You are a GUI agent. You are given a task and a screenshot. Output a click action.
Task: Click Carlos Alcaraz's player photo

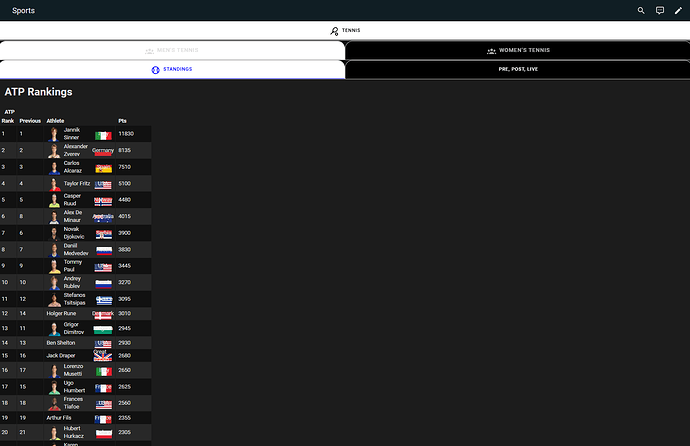click(x=54, y=167)
